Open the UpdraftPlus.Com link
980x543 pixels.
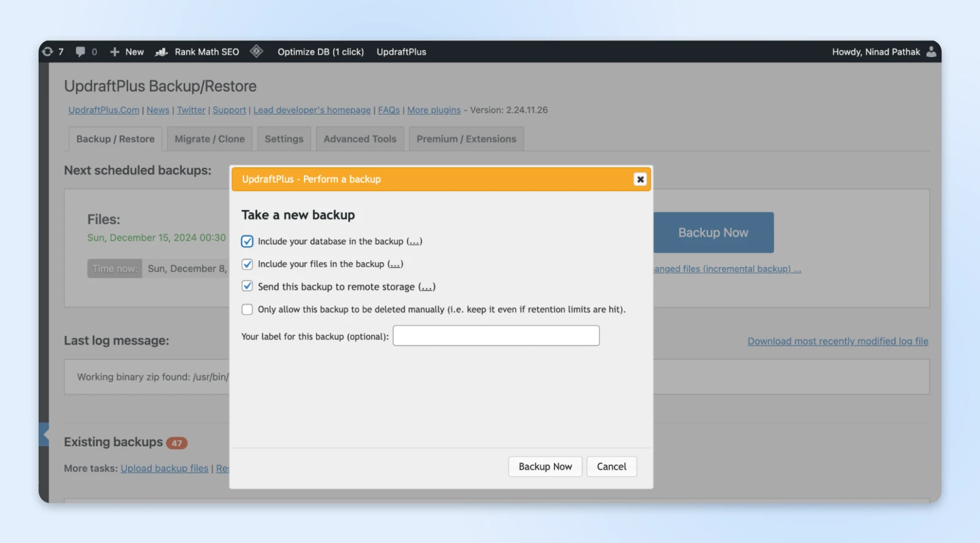(x=104, y=110)
